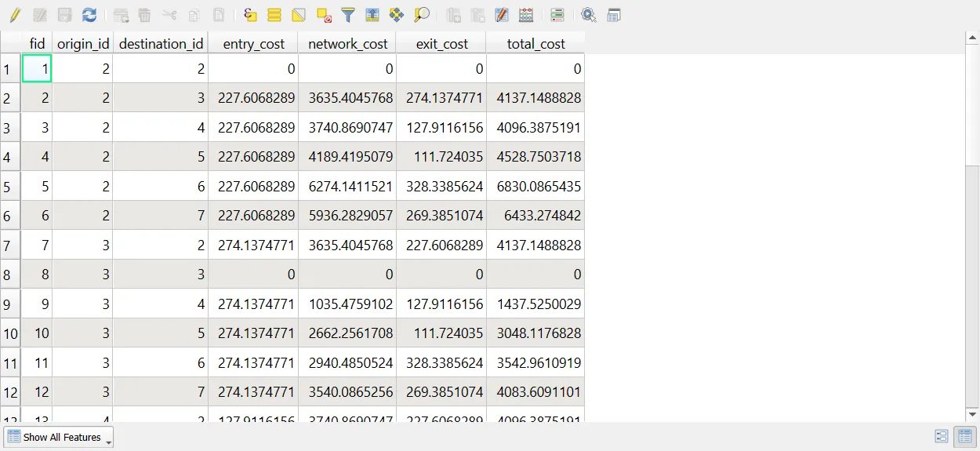
Task: Click network_cost cell 4189.4195079
Action: tap(347, 157)
